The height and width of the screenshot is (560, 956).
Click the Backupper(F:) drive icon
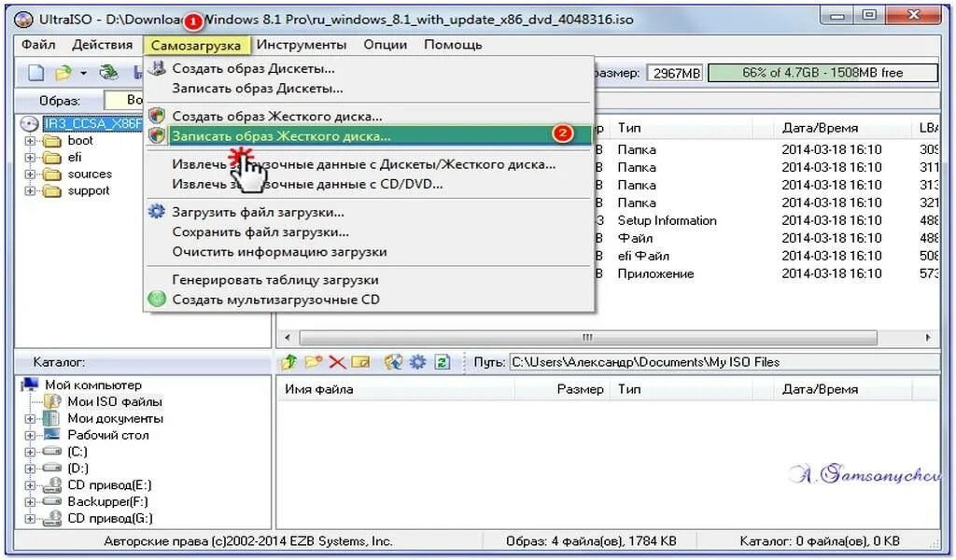pos(52,501)
